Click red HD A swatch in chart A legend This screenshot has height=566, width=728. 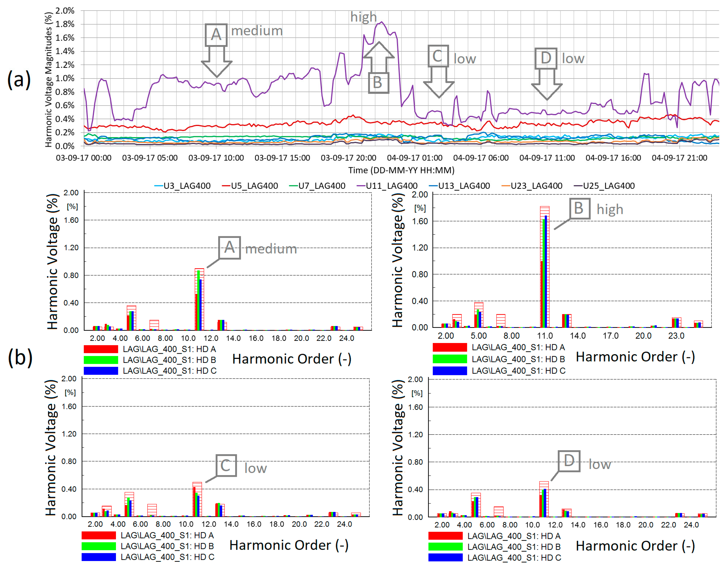click(101, 349)
